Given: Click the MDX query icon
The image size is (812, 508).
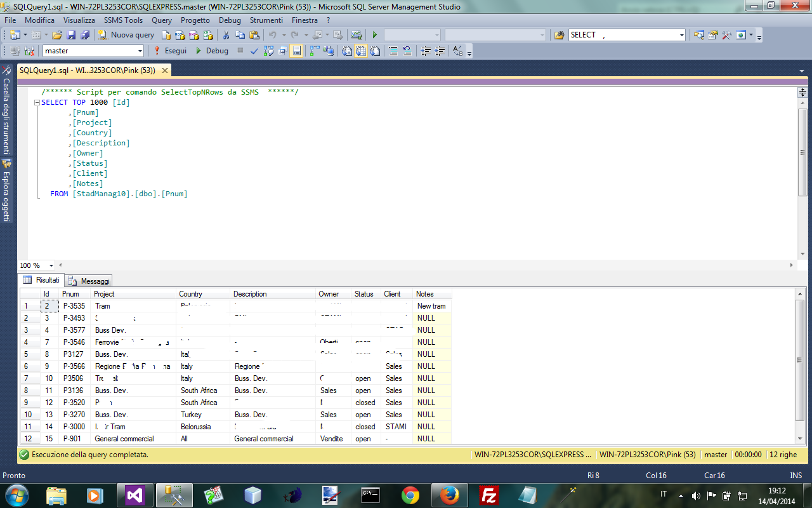Looking at the screenshot, I should 180,35.
